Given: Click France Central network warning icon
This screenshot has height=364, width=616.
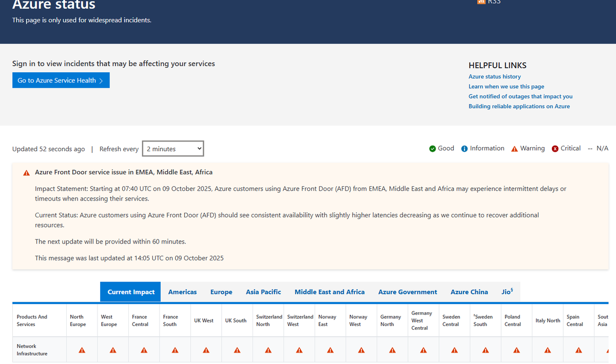Looking at the screenshot, I should (x=144, y=350).
